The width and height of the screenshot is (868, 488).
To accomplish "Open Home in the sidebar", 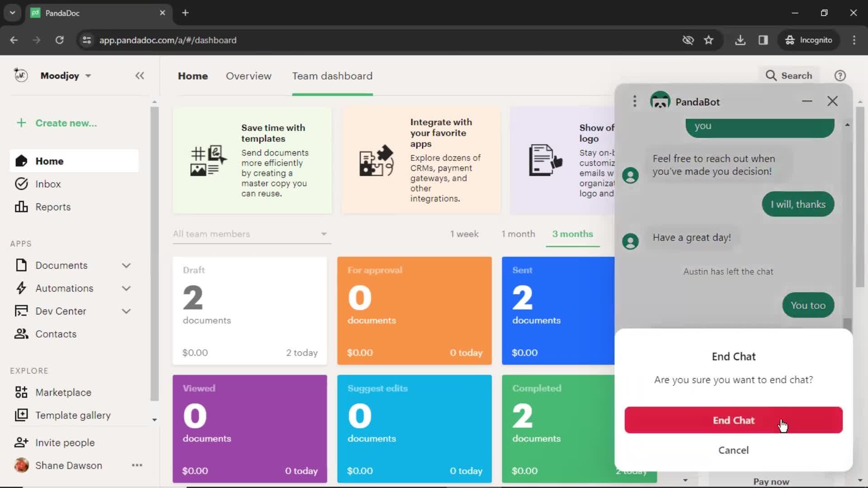I will click(74, 161).
